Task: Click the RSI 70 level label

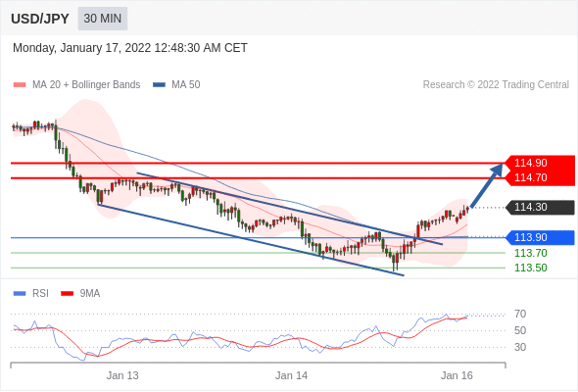Action: click(x=520, y=315)
